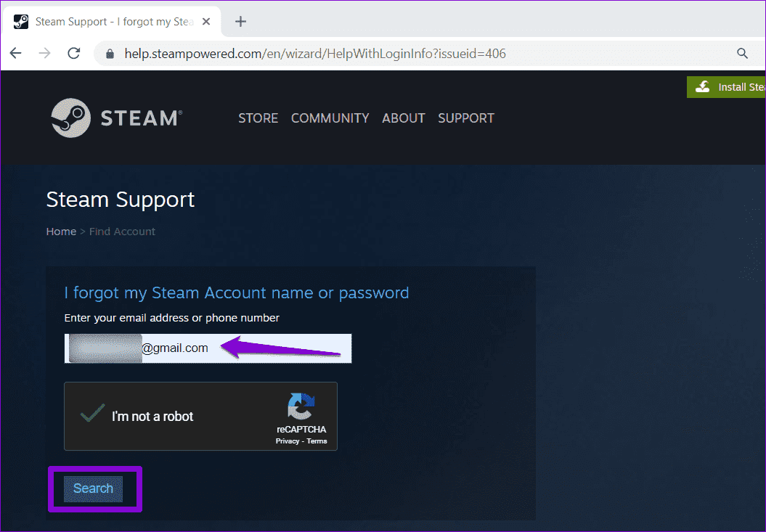The image size is (766, 532).
Task: Reload the page with the refresh icon
Action: click(x=74, y=53)
